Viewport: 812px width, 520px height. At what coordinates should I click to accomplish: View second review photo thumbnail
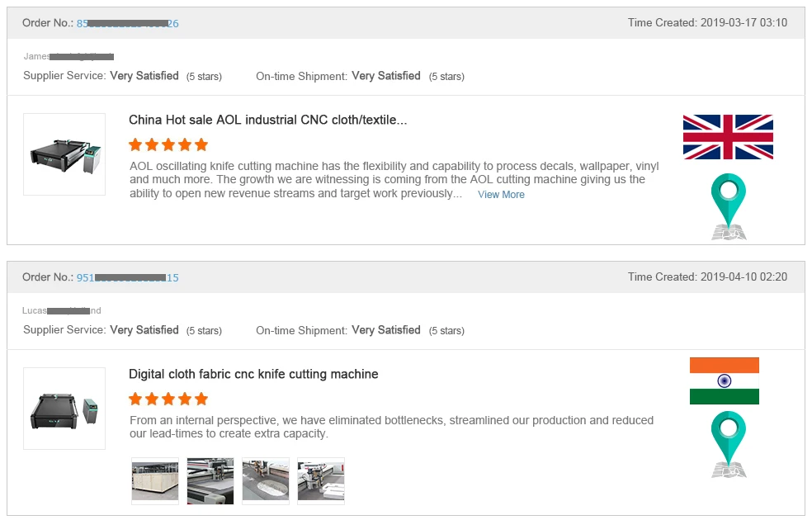click(210, 481)
